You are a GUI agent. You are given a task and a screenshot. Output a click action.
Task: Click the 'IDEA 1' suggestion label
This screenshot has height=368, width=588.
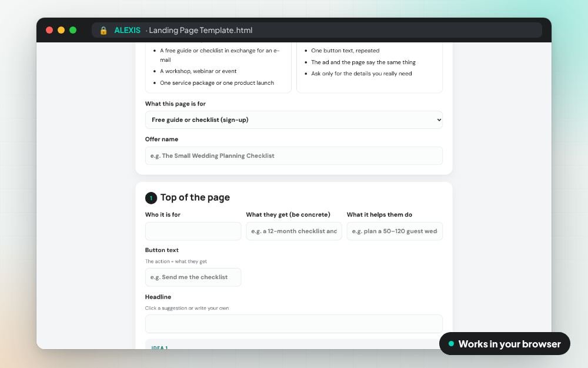pos(159,347)
